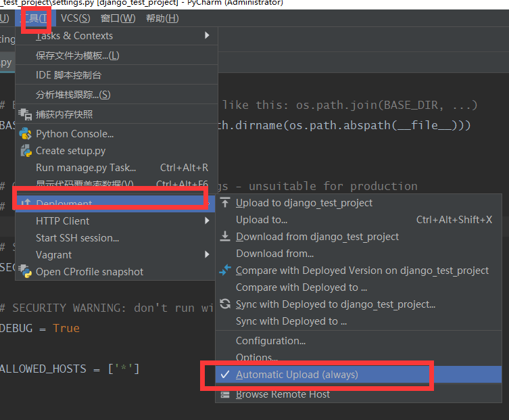Click the Open CProfile snapshot icon
The image size is (509, 420).
[26, 272]
